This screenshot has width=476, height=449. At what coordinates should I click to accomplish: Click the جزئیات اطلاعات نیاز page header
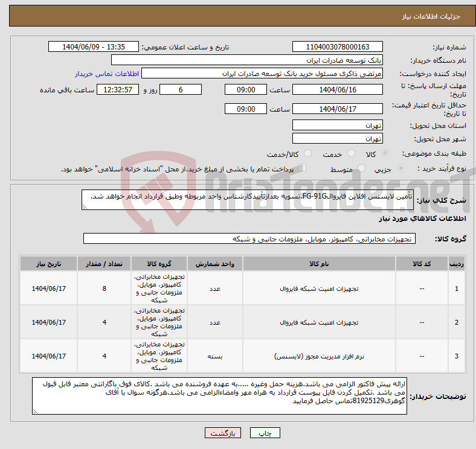pos(431,16)
